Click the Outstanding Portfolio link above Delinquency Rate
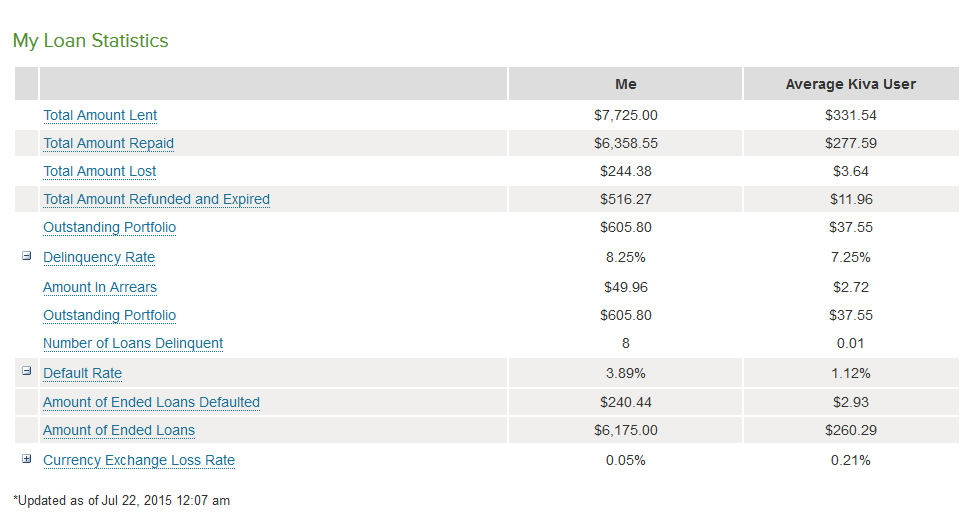This screenshot has width=965, height=514. (x=109, y=227)
